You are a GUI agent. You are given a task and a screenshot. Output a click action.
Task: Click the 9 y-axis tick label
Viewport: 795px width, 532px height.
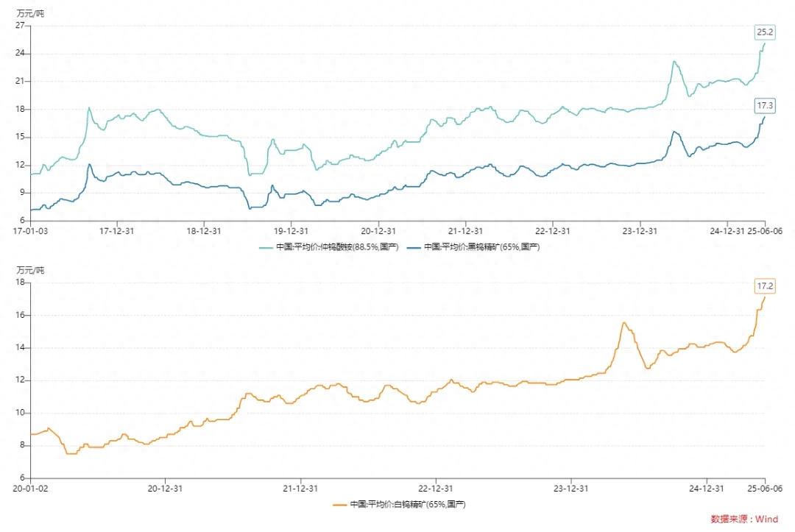pos(22,193)
